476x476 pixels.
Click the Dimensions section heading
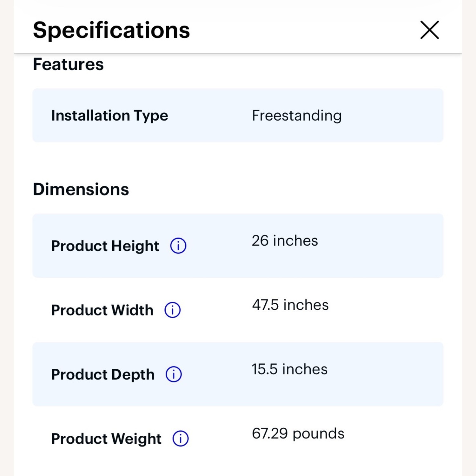[81, 189]
